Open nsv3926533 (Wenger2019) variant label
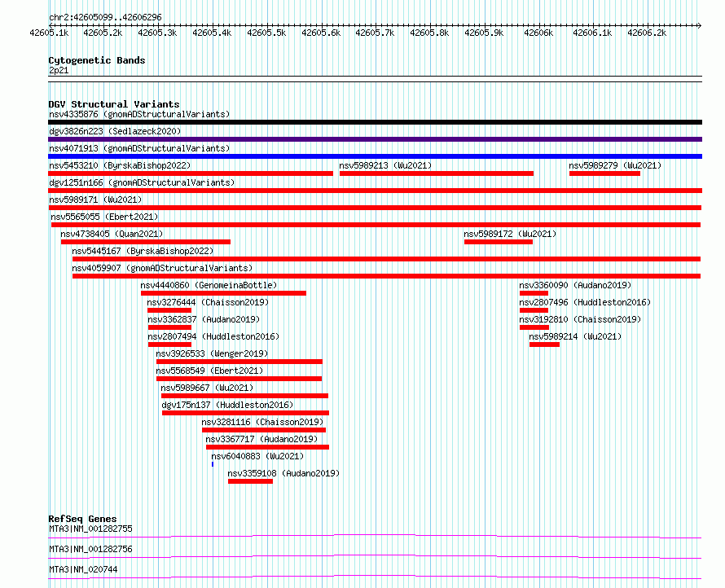Image resolution: width=725 pixels, height=588 pixels. pyautogui.click(x=213, y=353)
